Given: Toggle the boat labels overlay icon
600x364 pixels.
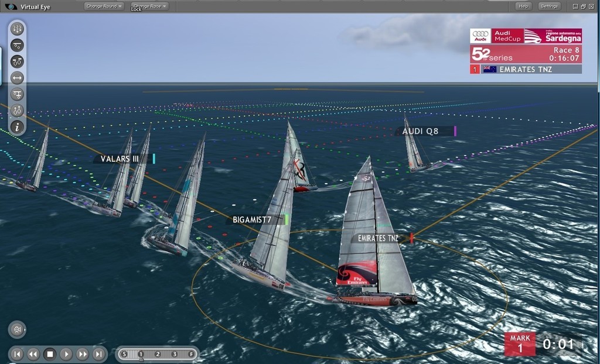Looking at the screenshot, I should coord(17,61).
